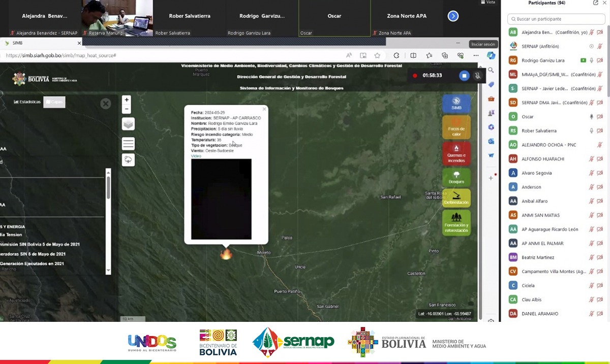Open the Deforestación map button
This screenshot has width=610, height=364.
click(x=456, y=198)
